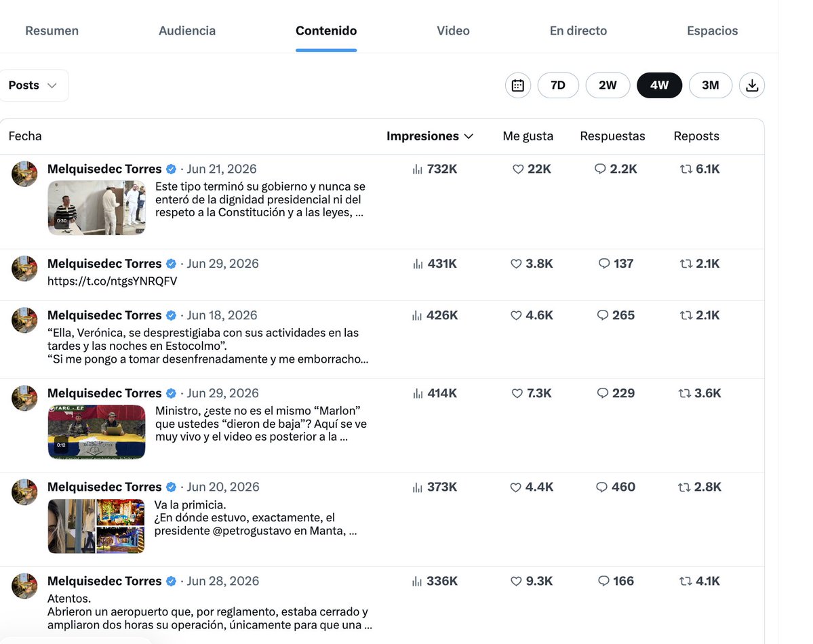Click the reply bubble icon beside 229
This screenshot has height=644, width=813.
point(603,394)
